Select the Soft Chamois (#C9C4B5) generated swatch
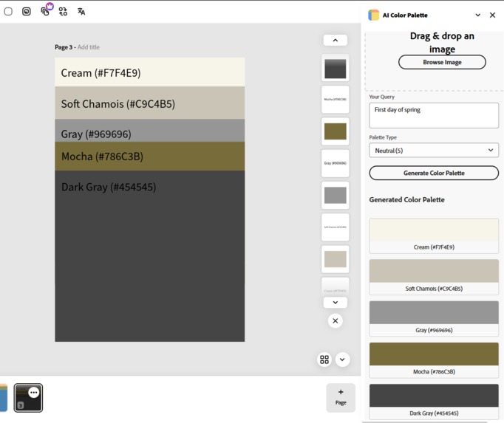The height and width of the screenshot is (423, 504). (x=434, y=277)
